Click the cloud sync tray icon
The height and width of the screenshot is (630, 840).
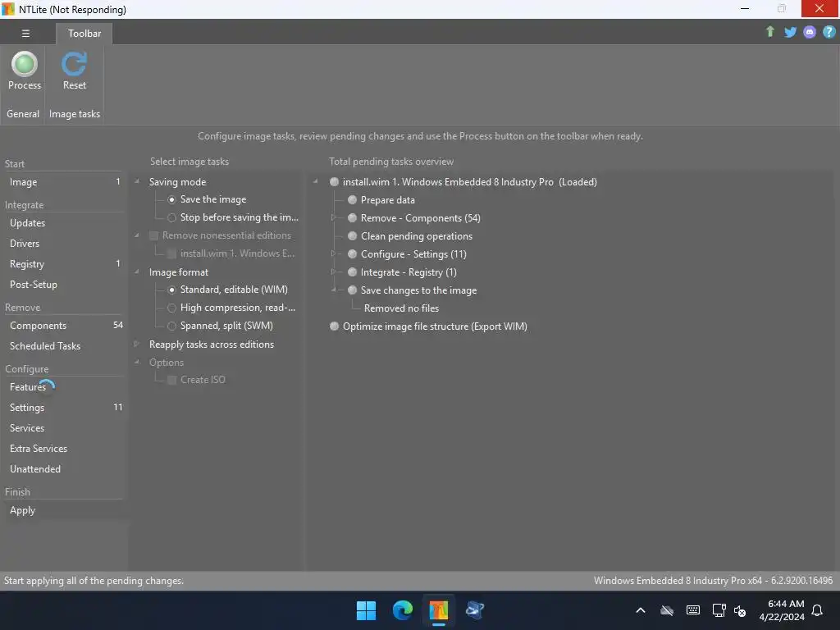[x=666, y=610]
